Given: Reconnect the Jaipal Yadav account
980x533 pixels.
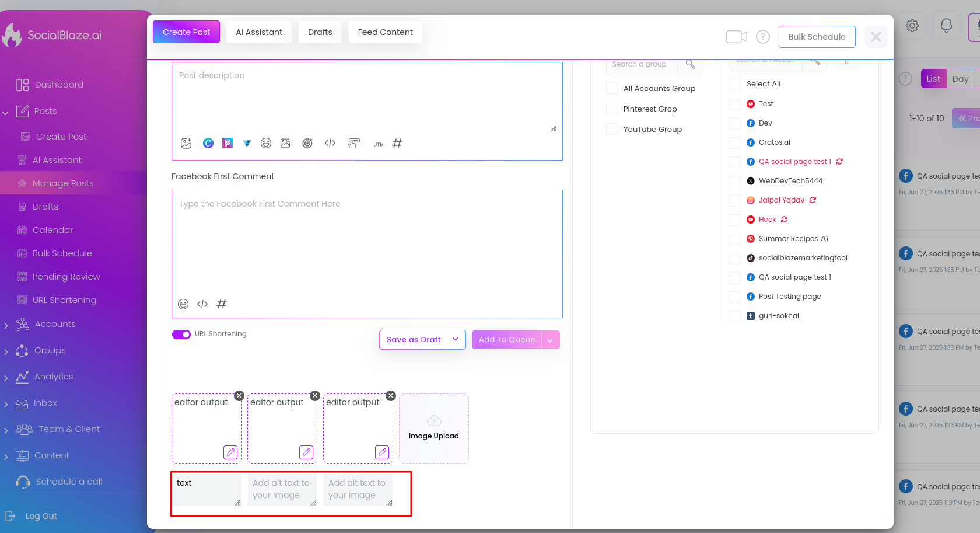Looking at the screenshot, I should pyautogui.click(x=813, y=200).
